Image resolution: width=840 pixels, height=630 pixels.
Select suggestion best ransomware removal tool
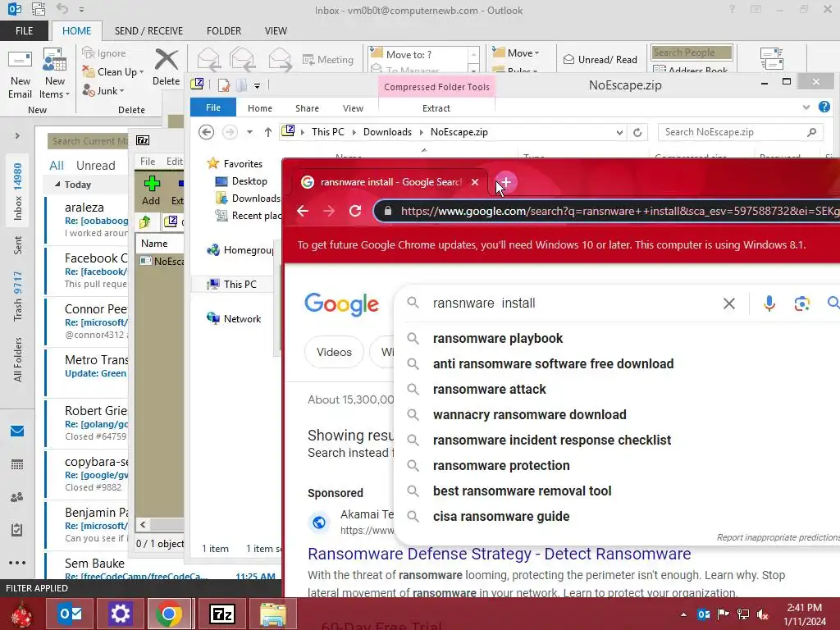tap(522, 491)
